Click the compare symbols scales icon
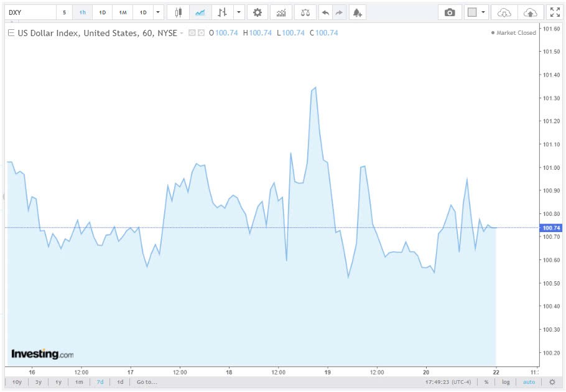This screenshot has width=566, height=392. (x=304, y=12)
